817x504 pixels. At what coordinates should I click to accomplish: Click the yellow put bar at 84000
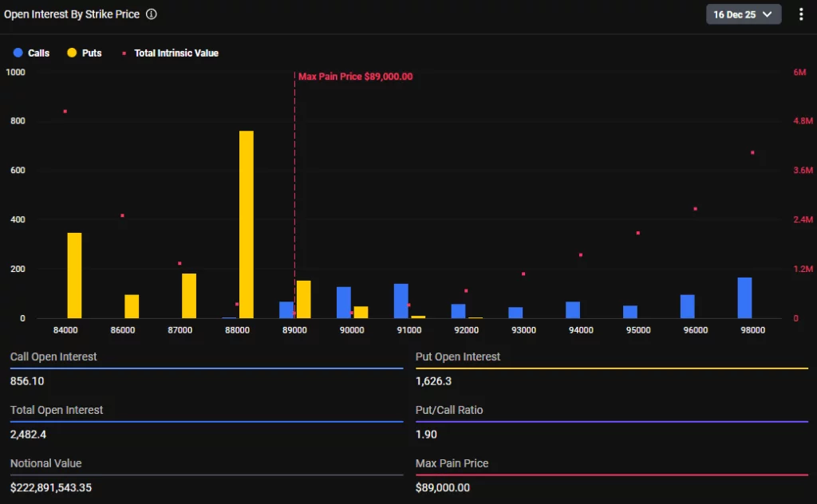coord(74,275)
